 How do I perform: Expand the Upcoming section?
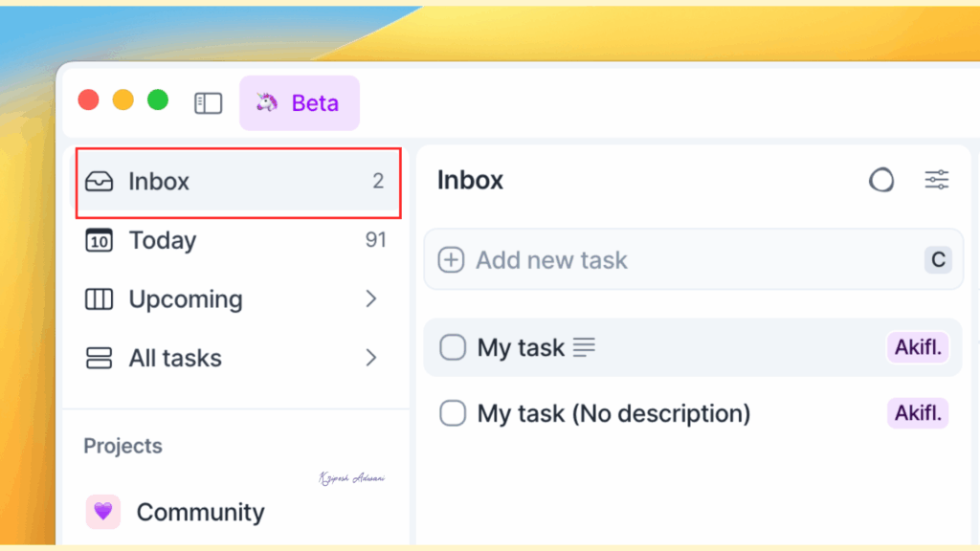pyautogui.click(x=371, y=299)
